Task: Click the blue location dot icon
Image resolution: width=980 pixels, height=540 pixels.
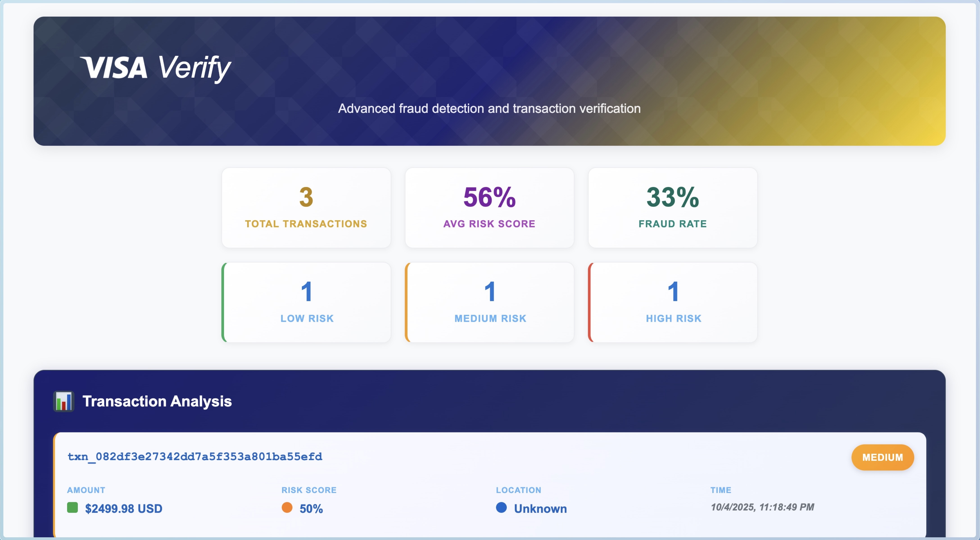Action: [x=501, y=508]
